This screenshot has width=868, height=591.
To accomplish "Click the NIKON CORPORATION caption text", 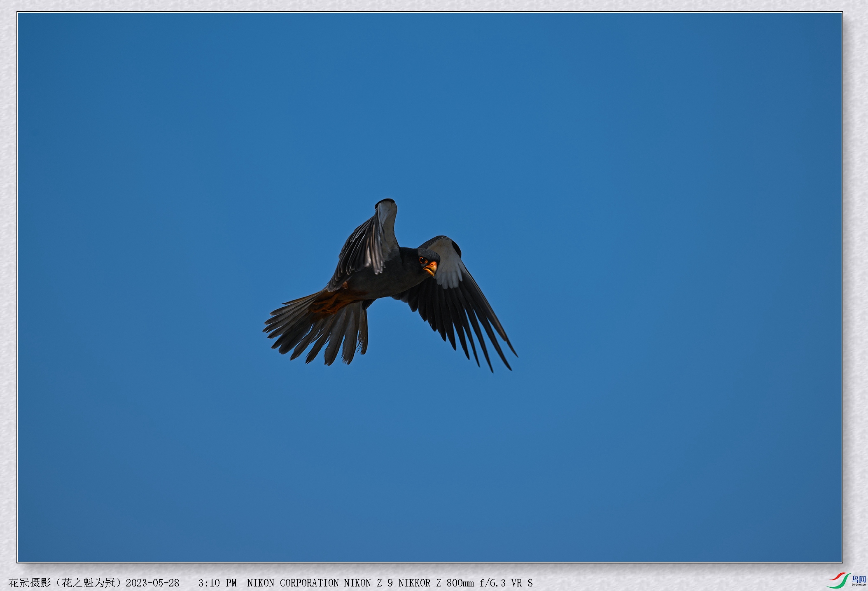I will coord(292,583).
